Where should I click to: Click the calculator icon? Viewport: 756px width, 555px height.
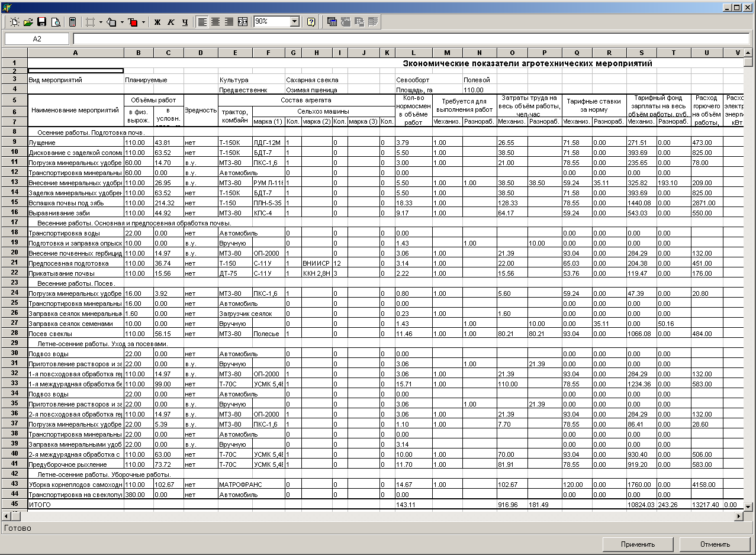(x=72, y=22)
